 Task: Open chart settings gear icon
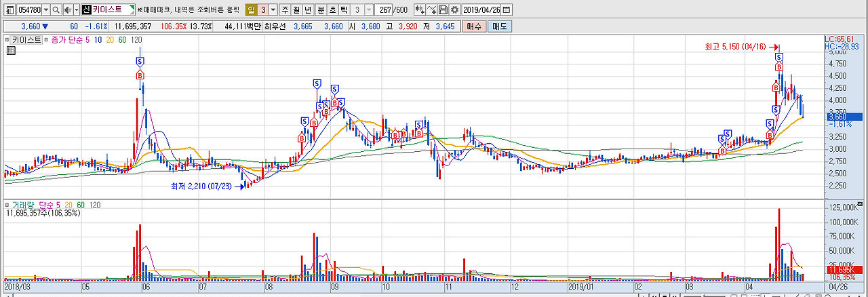coord(455,9)
